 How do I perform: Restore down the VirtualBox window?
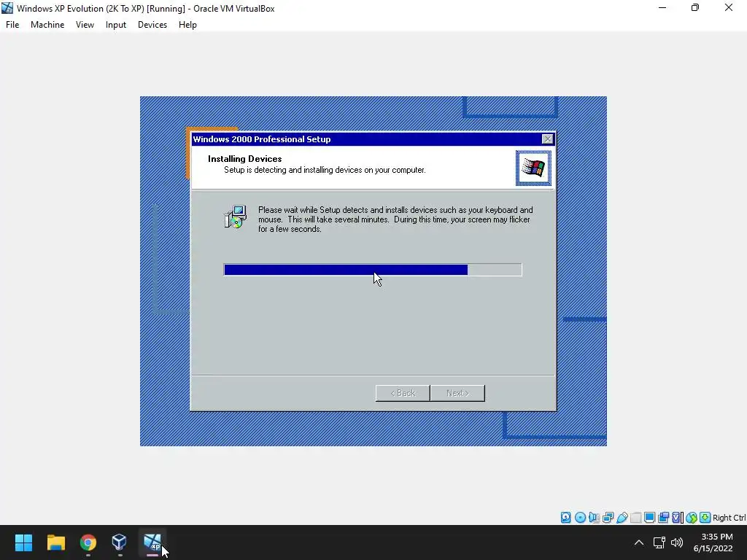tap(695, 8)
